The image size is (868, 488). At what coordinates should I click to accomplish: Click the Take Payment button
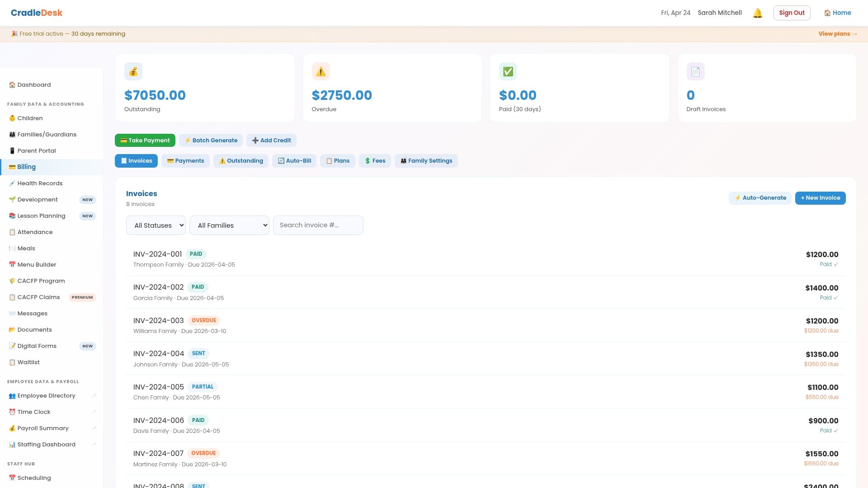click(145, 140)
